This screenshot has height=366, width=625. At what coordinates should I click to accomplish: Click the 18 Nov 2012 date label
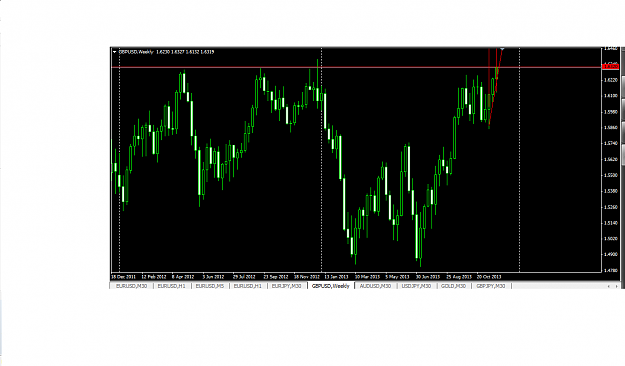click(307, 277)
